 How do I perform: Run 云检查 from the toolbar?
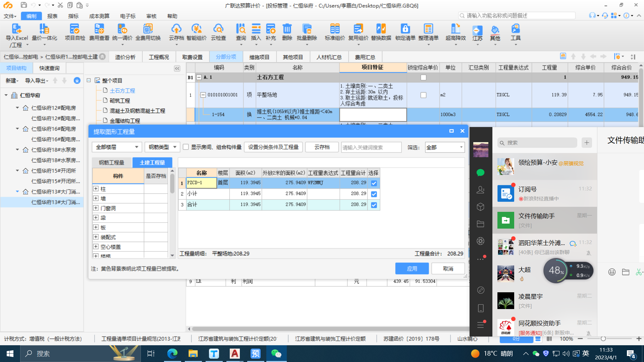pyautogui.click(x=218, y=33)
